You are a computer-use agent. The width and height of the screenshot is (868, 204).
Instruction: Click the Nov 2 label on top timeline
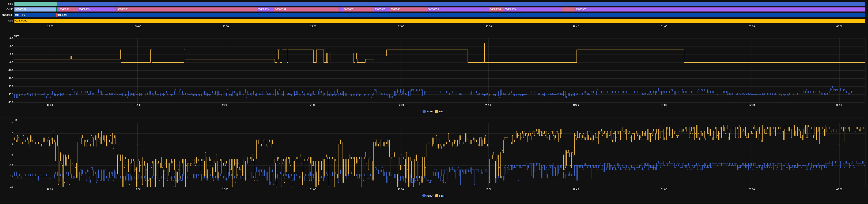point(576,26)
